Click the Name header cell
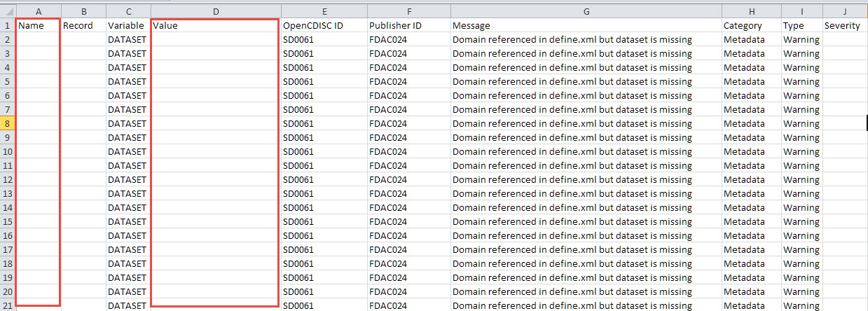 tap(38, 25)
